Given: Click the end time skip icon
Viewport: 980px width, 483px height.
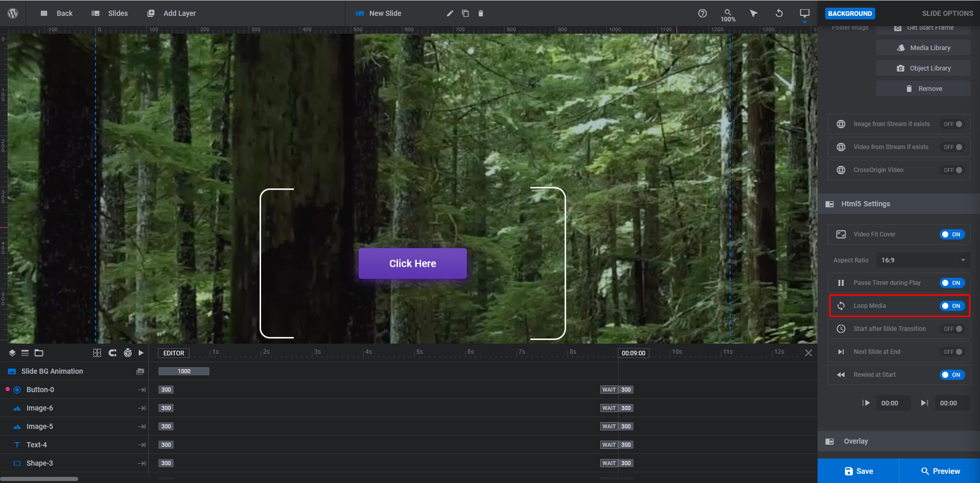Looking at the screenshot, I should (x=925, y=403).
